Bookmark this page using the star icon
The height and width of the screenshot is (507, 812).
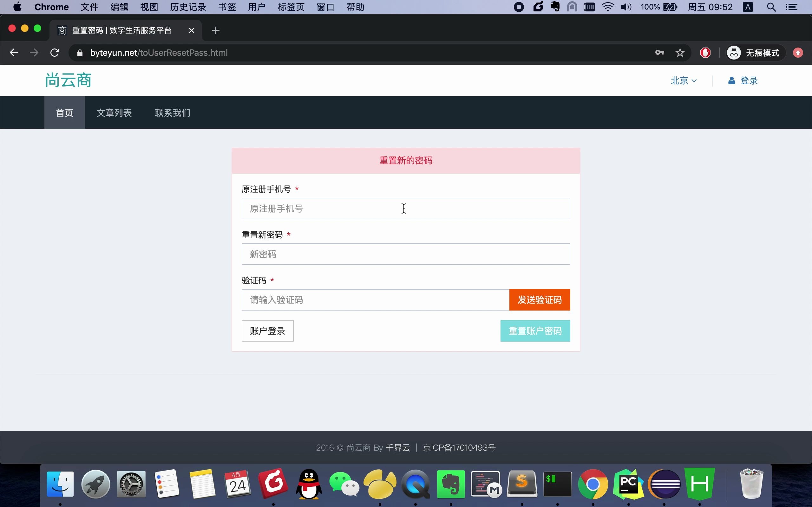(x=680, y=52)
